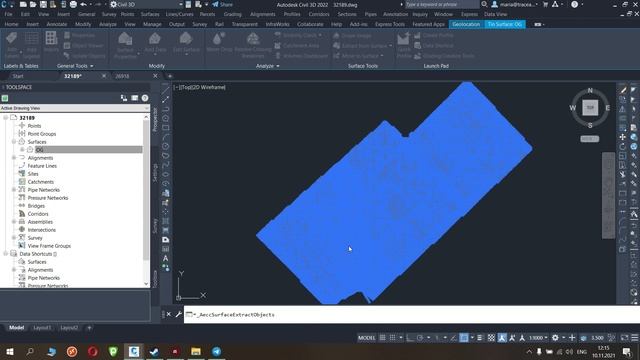Click the Toolspace help icon
Screen dimensions: 640x360
(145, 98)
